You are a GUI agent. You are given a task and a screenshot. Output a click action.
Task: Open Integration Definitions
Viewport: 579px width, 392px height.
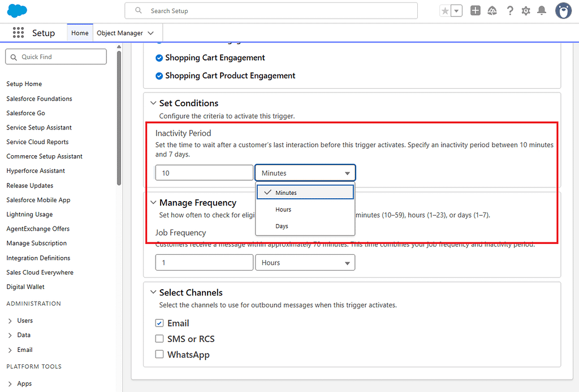(x=38, y=258)
